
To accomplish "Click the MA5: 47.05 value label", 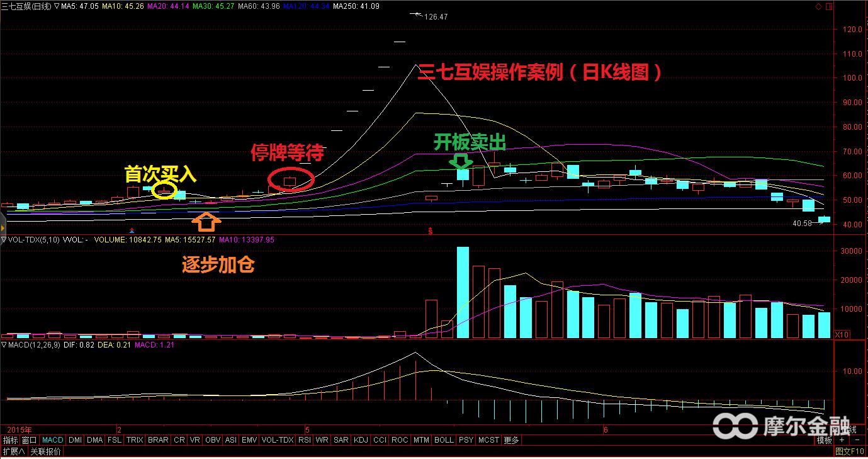I will coord(80,6).
